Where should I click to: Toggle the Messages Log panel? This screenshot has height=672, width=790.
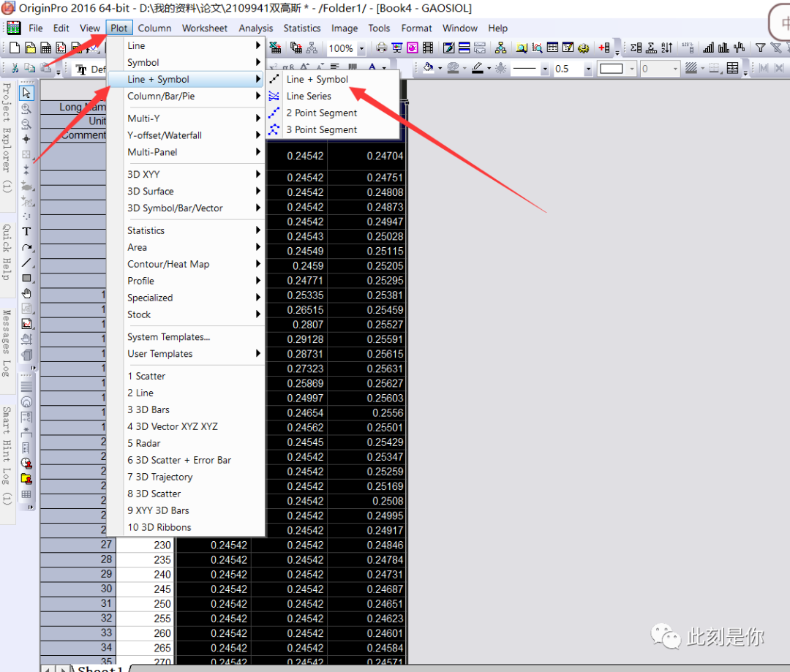(7, 344)
